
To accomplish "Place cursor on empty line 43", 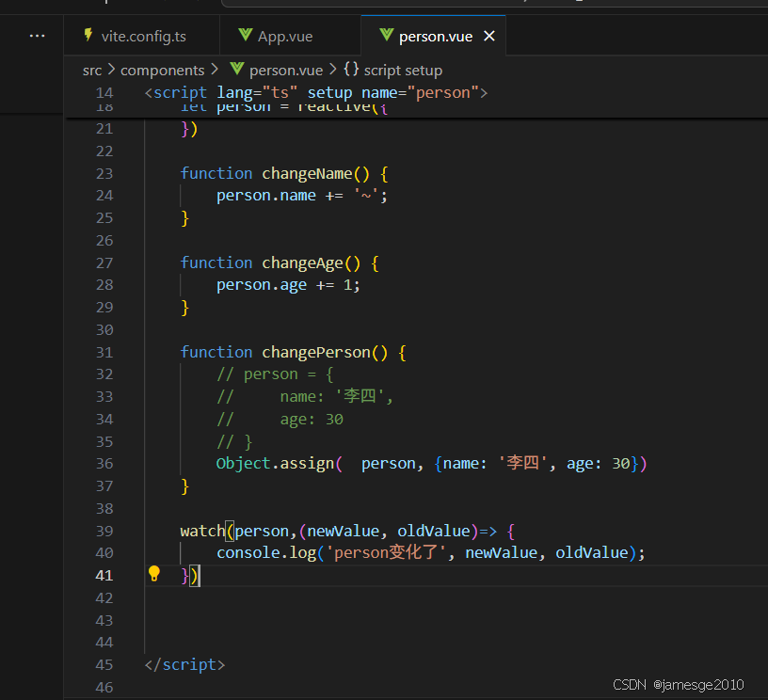I will 456,620.
